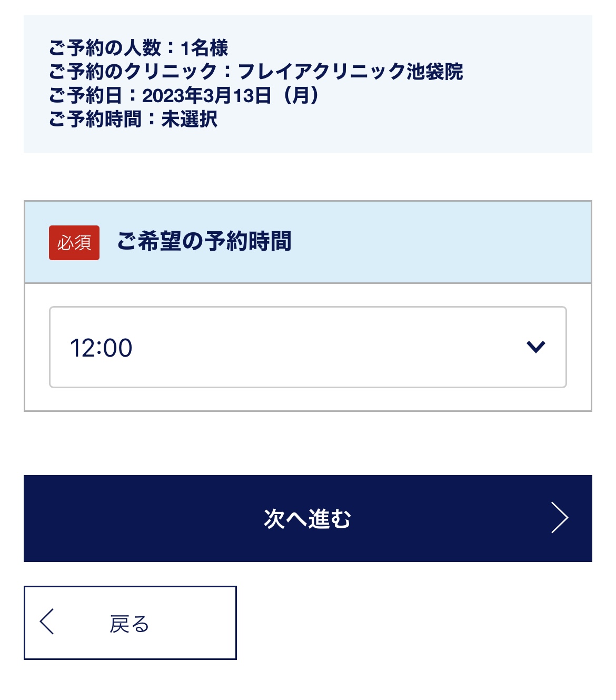This screenshot has width=616, height=700.
Task: Go back with the 戻る button
Action: (130, 623)
